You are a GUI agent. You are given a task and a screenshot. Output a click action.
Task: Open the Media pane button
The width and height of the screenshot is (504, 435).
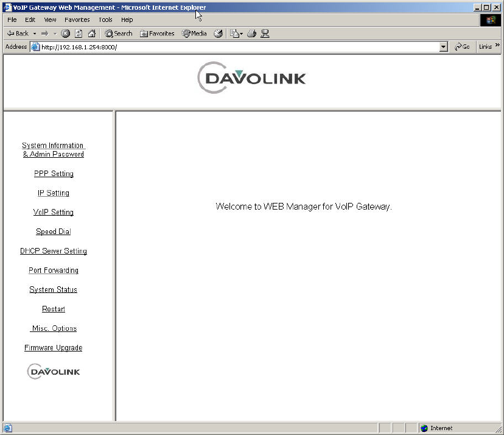(194, 34)
